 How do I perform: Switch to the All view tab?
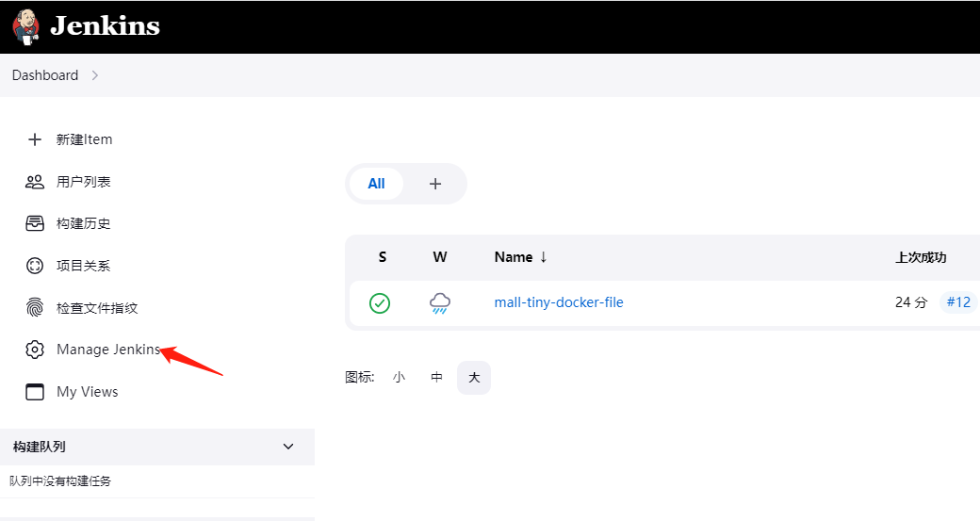[x=376, y=184]
